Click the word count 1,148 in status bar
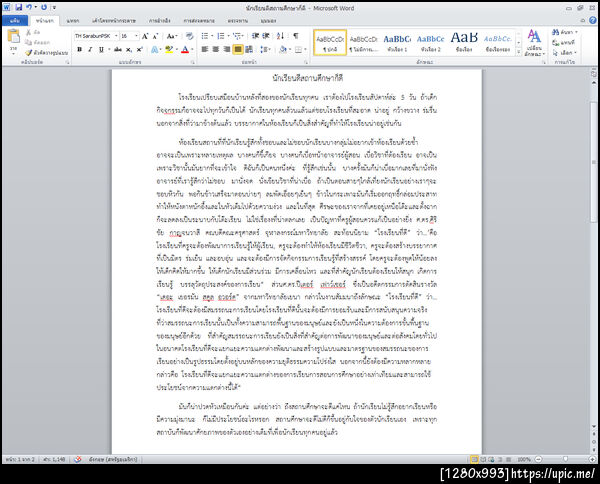Viewport: 600px width, 484px height. [54, 459]
